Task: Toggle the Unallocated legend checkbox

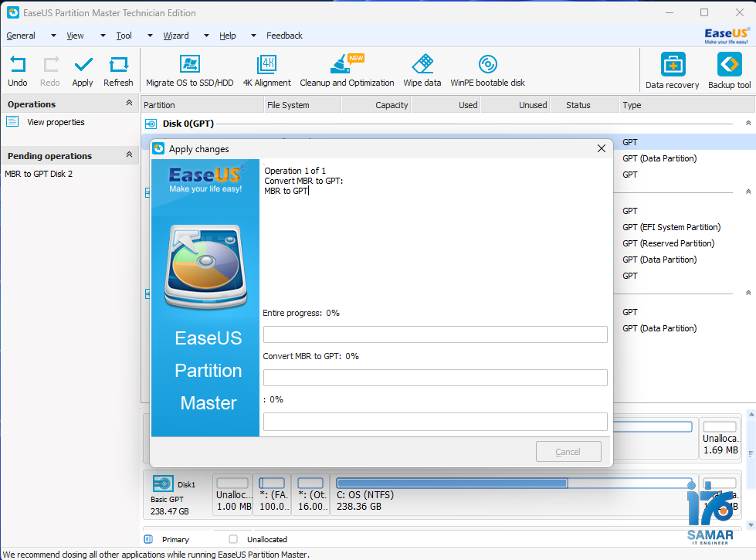Action: click(x=233, y=539)
